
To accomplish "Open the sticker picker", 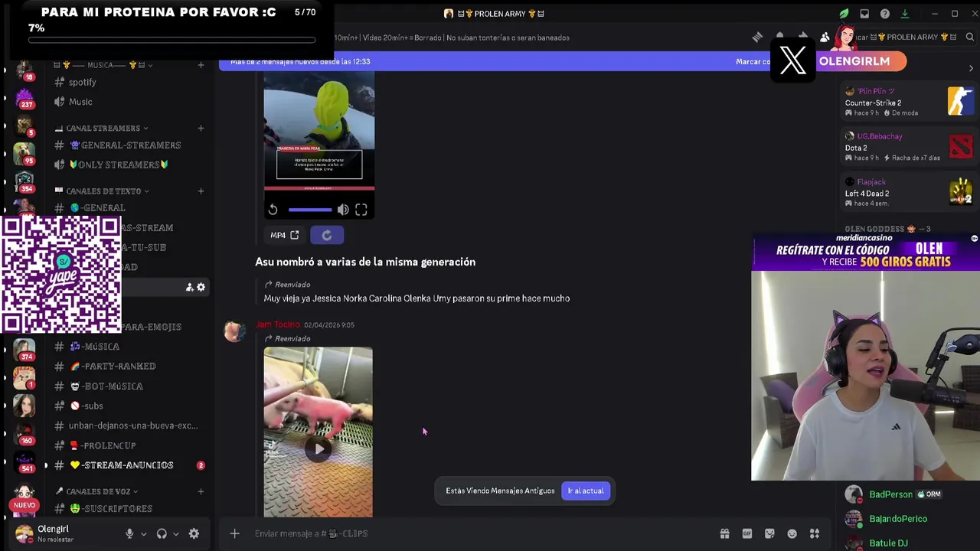I will coord(769,533).
